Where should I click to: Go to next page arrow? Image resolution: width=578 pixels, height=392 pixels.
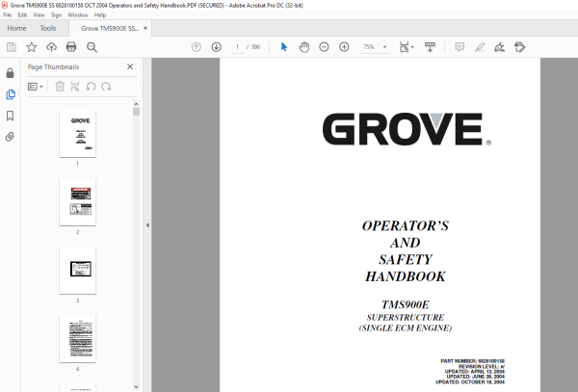(217, 47)
